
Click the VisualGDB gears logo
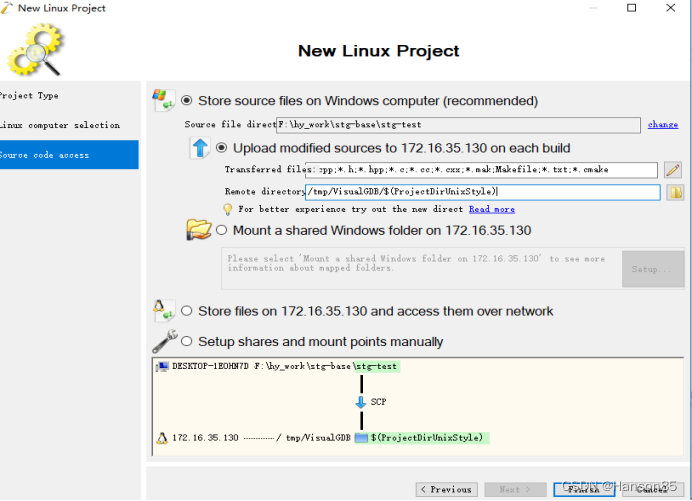[x=35, y=49]
